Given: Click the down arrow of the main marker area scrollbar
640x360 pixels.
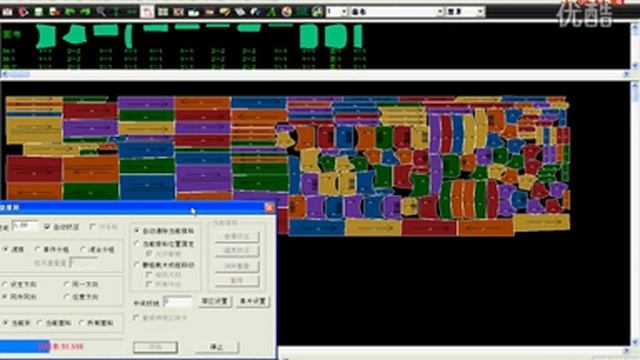Looking at the screenshot, I should [x=635, y=342].
